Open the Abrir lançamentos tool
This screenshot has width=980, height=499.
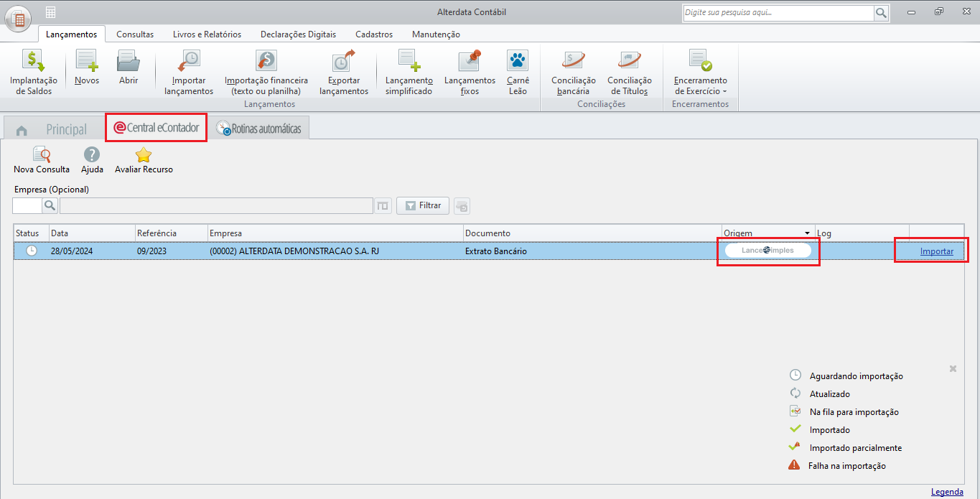(129, 67)
